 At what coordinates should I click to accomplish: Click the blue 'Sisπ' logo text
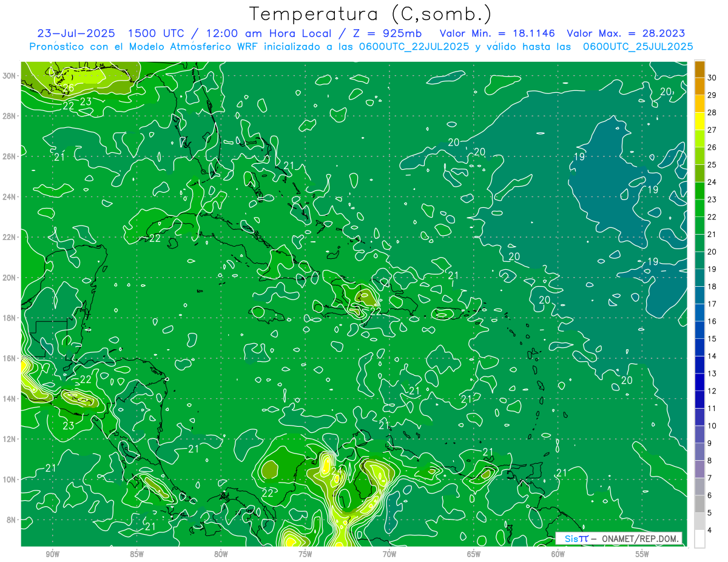tap(576, 538)
